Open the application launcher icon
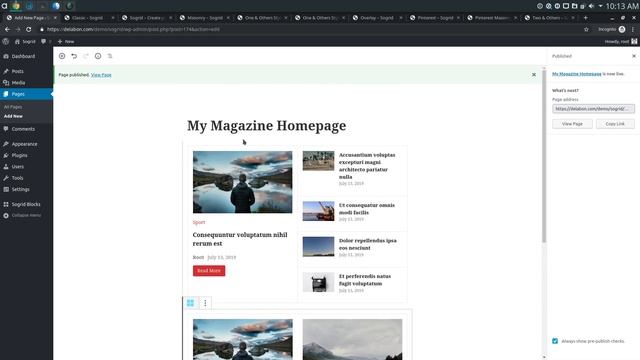640x360 pixels. 4,6
